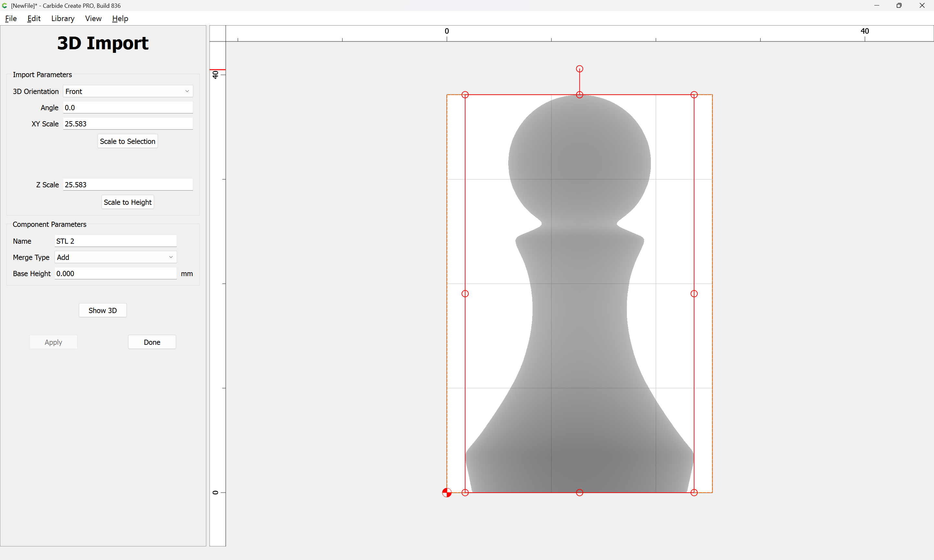This screenshot has width=934, height=560.
Task: Click the top-center handle on the bounding box
Action: [x=579, y=95]
